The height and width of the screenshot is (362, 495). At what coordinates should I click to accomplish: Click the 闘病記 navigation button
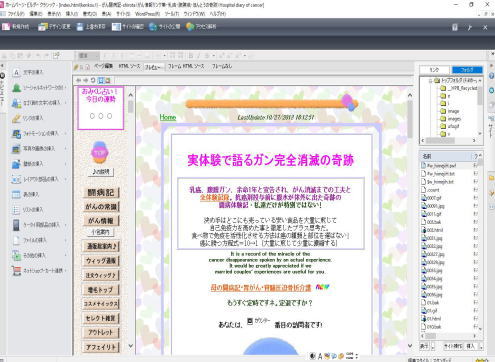(x=101, y=192)
